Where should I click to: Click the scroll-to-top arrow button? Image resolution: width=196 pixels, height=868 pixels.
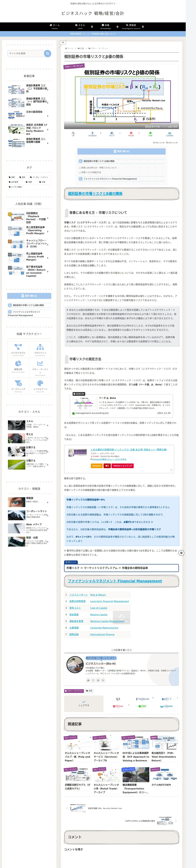pyautogui.click(x=182, y=553)
